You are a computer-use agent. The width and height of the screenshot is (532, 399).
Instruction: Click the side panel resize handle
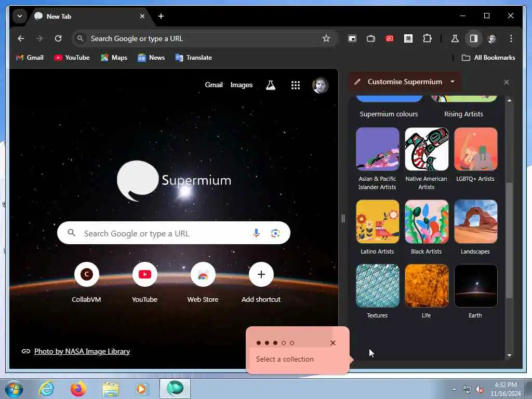[343, 219]
